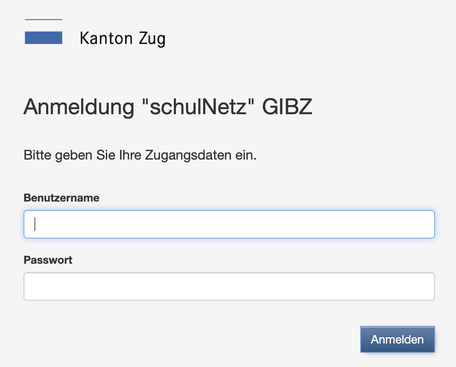The image size is (456, 367).
Task: Click the thin blue line above logo
Action: (x=43, y=19)
